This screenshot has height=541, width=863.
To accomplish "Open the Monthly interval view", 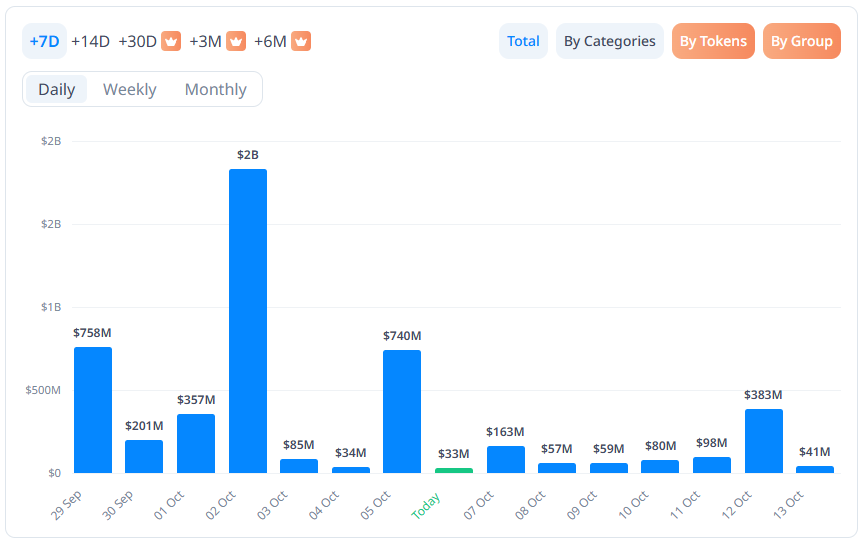I will click(215, 89).
